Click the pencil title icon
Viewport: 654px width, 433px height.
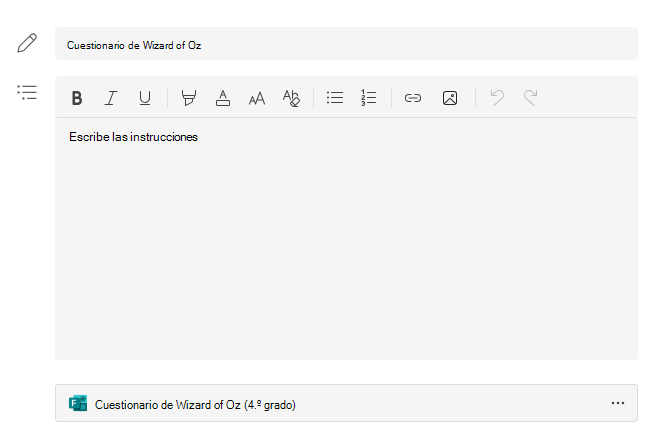pyautogui.click(x=27, y=43)
